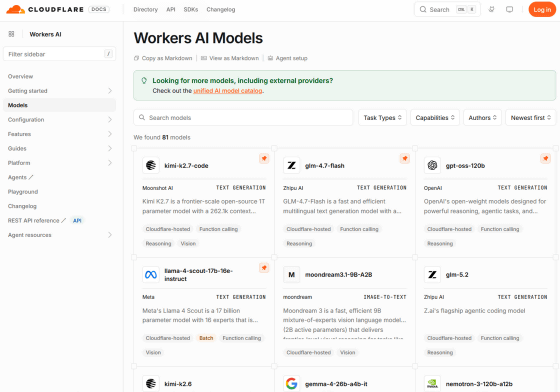Click the Log in button

(542, 9)
